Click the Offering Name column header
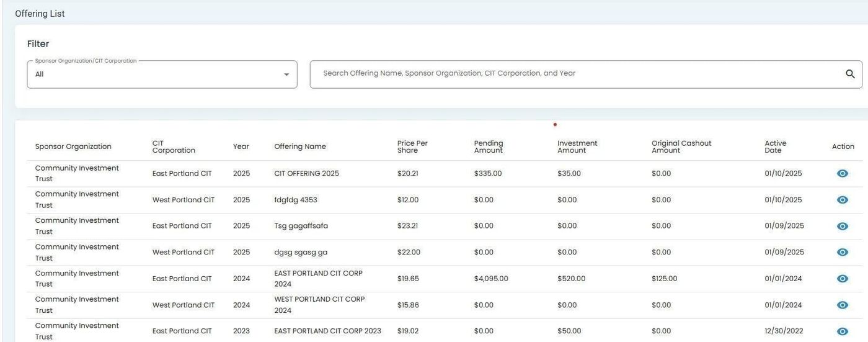The width and height of the screenshot is (868, 342). click(300, 146)
